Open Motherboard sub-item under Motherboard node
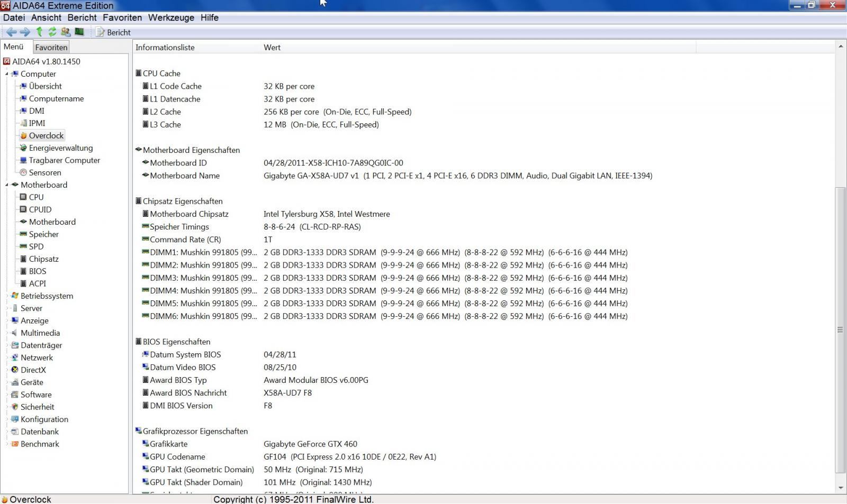 52,222
